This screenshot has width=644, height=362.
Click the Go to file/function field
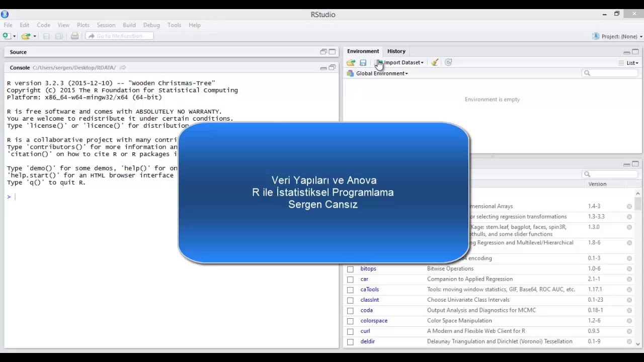pos(119,36)
